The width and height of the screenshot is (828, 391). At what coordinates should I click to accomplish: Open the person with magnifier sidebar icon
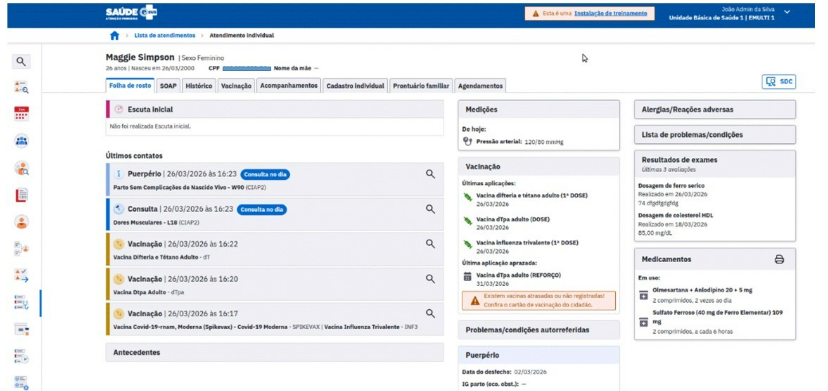tap(21, 168)
